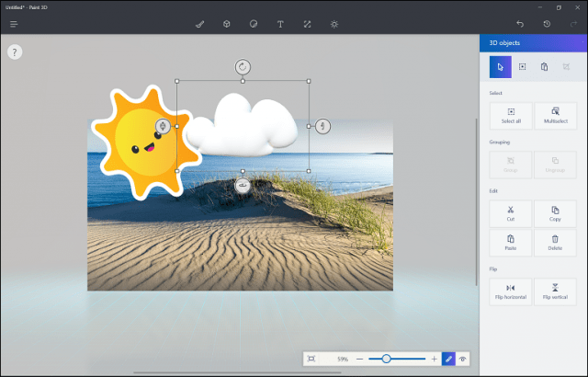
Task: Click the vertical canvas scrollbar
Action: (477, 201)
